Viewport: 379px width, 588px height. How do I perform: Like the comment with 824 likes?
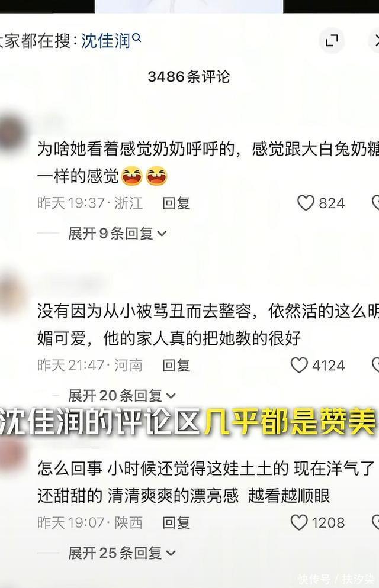click(x=306, y=203)
